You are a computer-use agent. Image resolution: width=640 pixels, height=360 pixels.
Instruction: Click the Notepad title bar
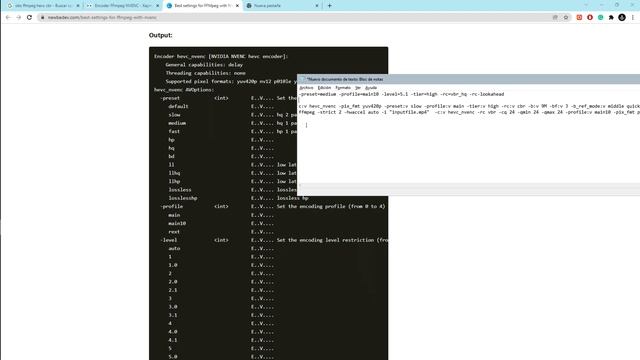pyautogui.click(x=469, y=79)
